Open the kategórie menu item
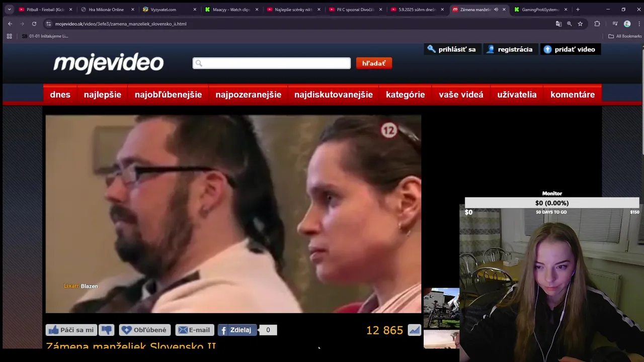644x362 pixels. (x=406, y=95)
